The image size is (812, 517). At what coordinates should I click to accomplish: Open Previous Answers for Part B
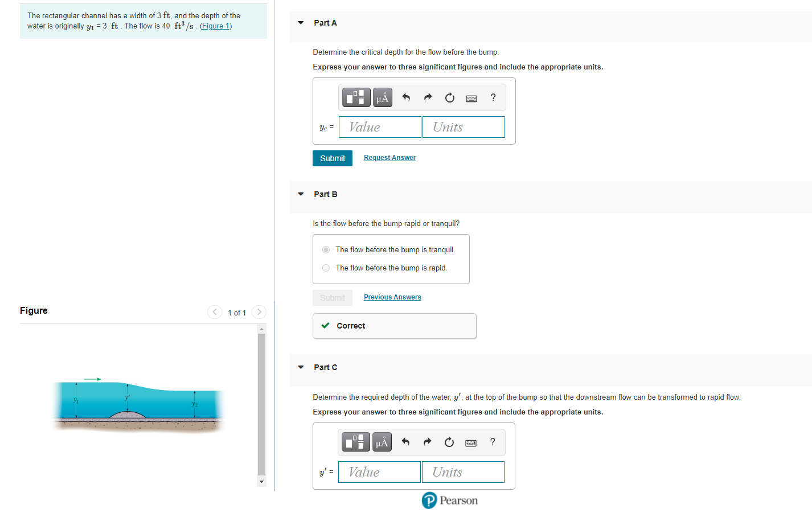392,297
